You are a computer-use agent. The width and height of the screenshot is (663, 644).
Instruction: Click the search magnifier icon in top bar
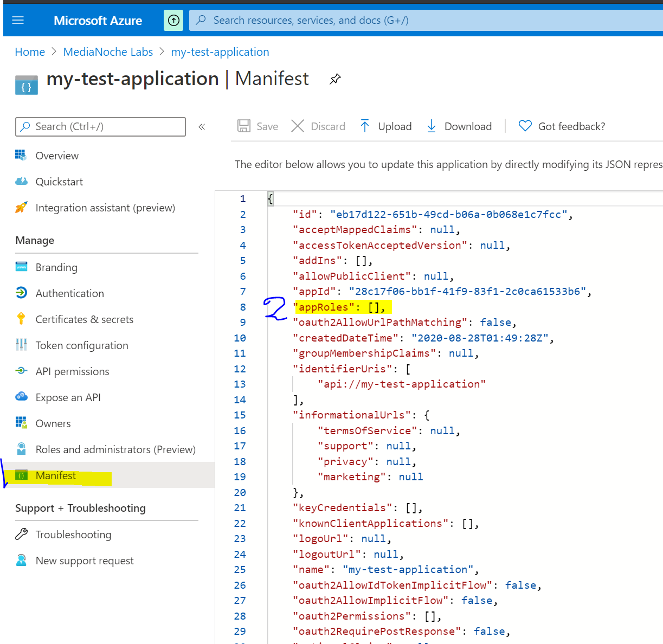(x=201, y=20)
